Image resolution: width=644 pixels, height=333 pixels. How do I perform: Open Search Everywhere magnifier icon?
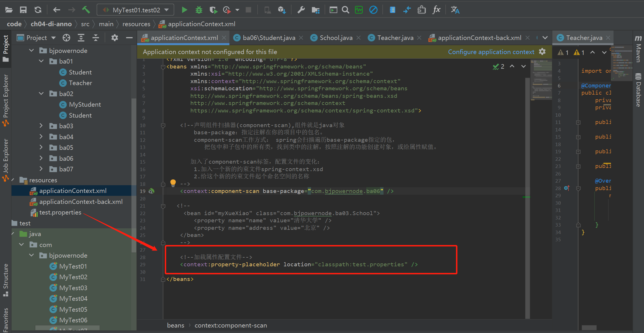click(345, 10)
